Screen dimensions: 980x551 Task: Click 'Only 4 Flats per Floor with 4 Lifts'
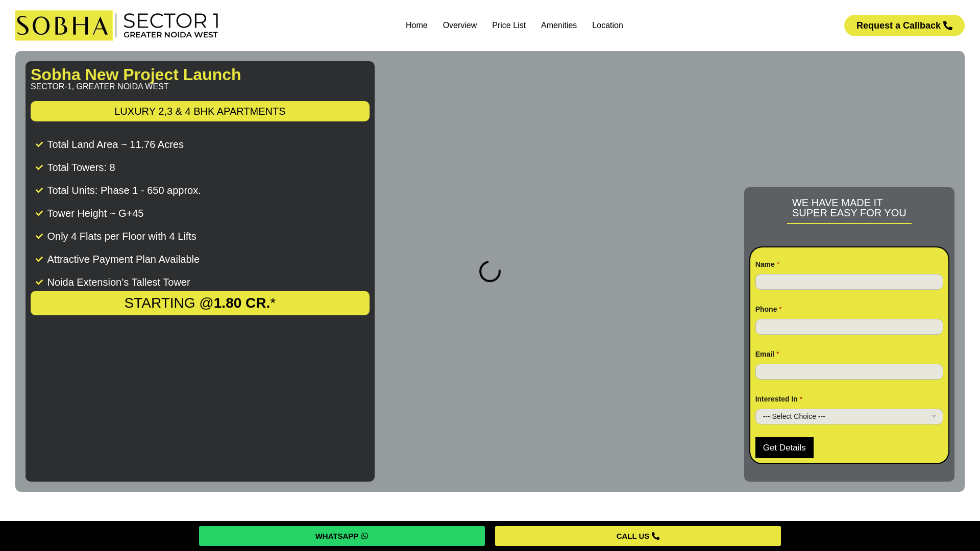[x=121, y=236]
